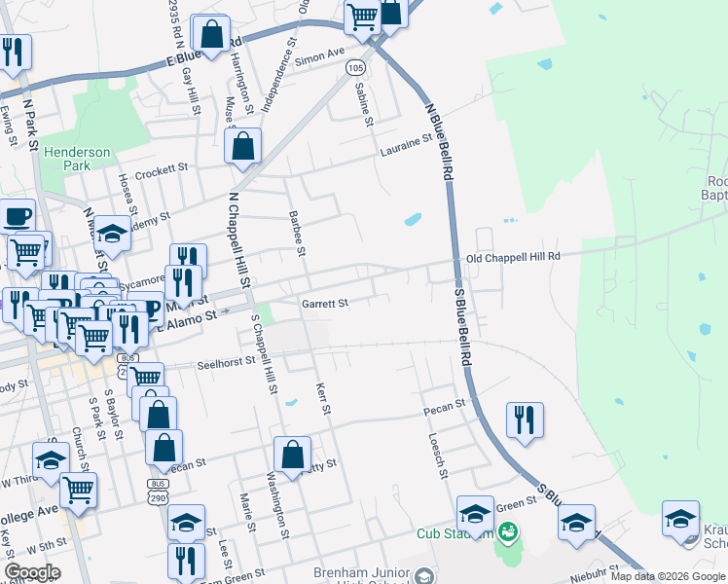Click the Independence St label
The width and height of the screenshot is (728, 584).
click(x=278, y=76)
